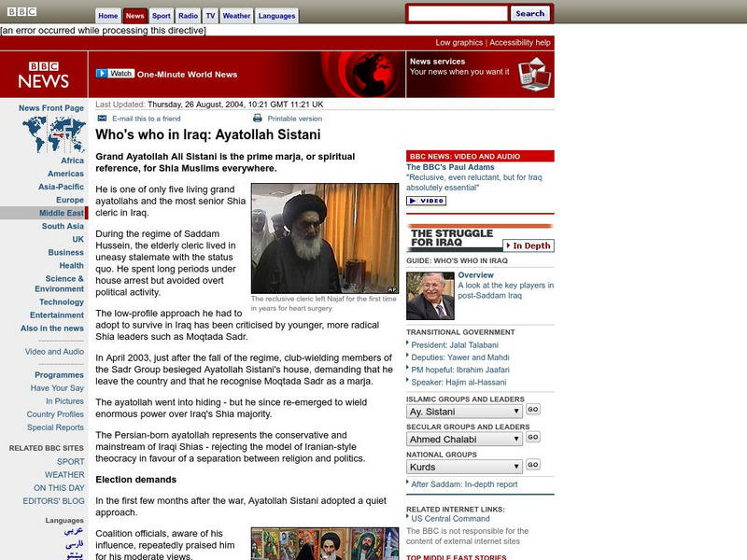This screenshot has height=560, width=747.
Task: Open In Pictures link
Action: click(x=64, y=401)
